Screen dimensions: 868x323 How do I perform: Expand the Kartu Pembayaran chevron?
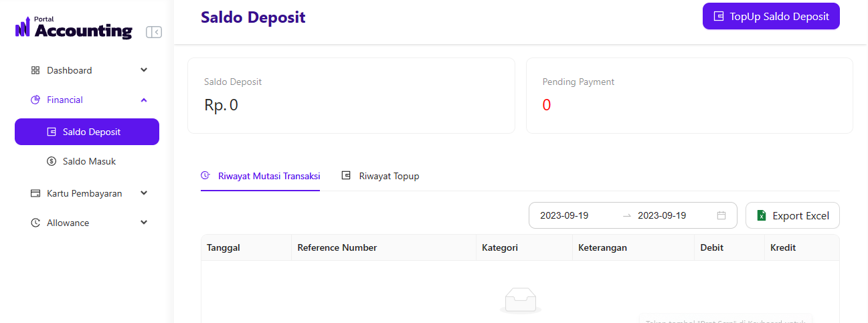click(144, 193)
